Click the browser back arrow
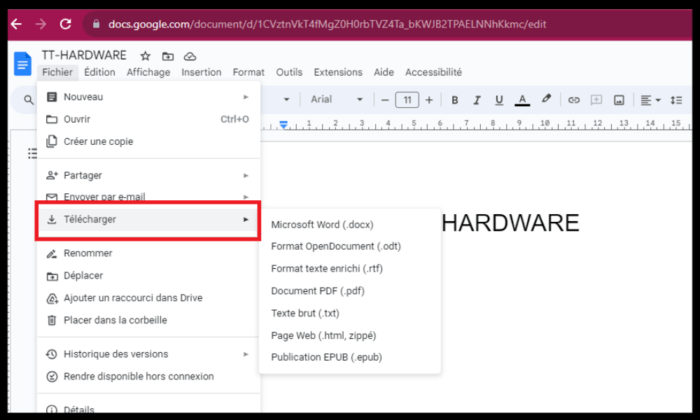Image resolution: width=700 pixels, height=420 pixels. point(17,24)
